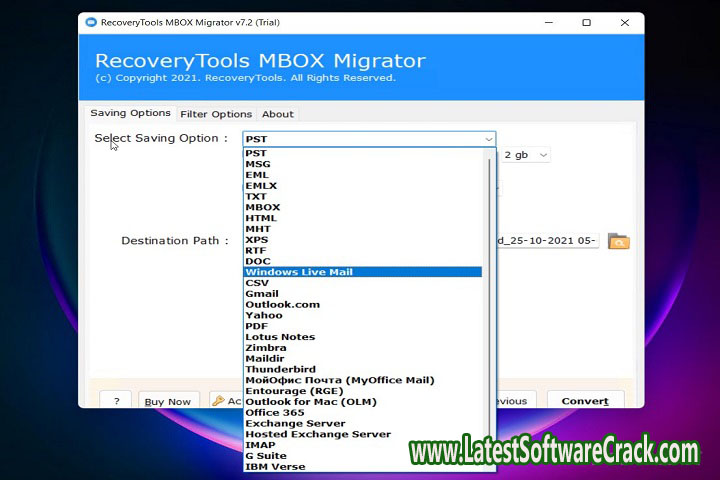Image resolution: width=720 pixels, height=480 pixels.
Task: Select the Outlook for Mac (OLM) option
Action: click(x=309, y=402)
